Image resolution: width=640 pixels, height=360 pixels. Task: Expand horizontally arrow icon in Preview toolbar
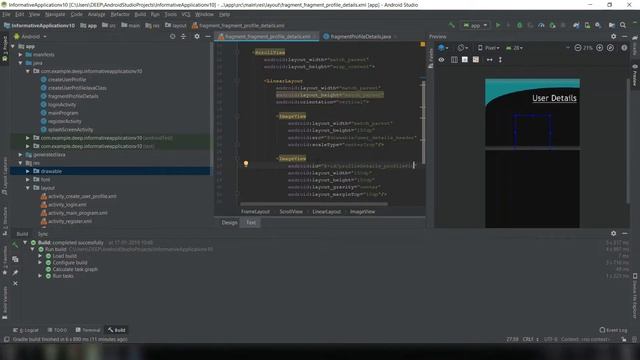pos(489,60)
